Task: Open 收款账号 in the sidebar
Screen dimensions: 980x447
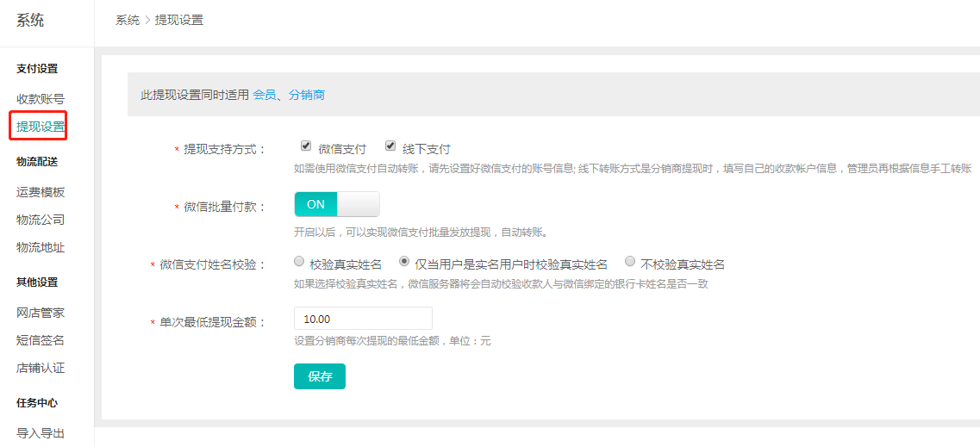Action: 41,99
